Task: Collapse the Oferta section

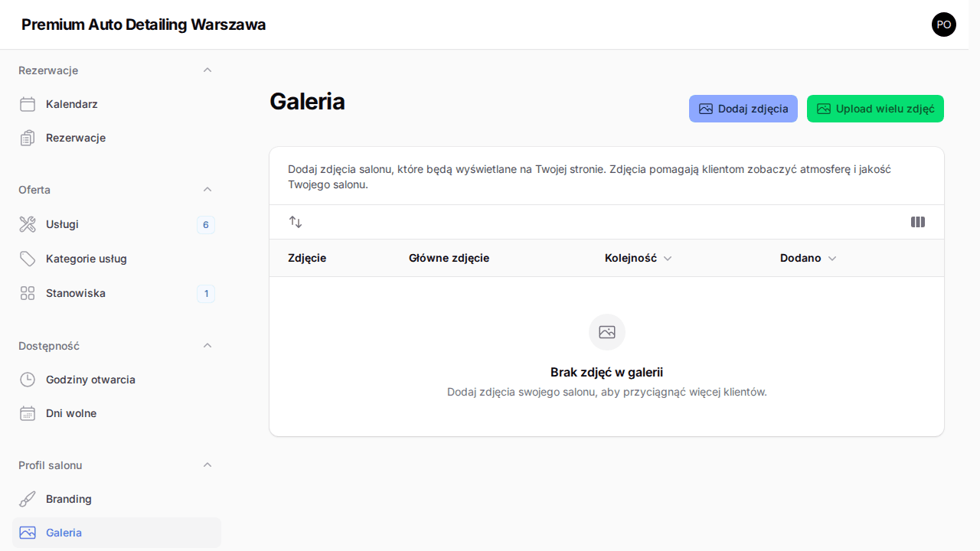Action: pos(207,189)
